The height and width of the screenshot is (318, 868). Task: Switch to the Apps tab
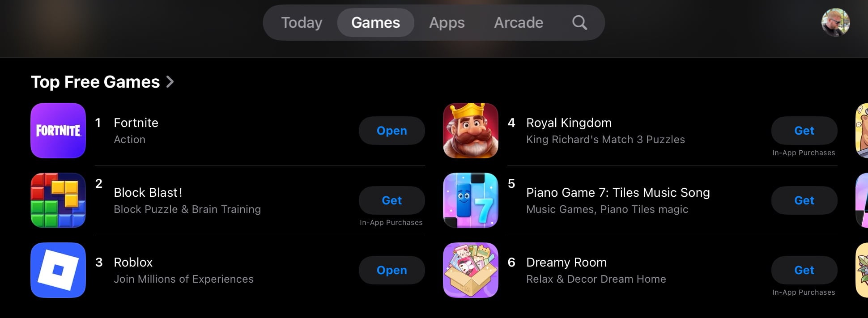coord(447,22)
